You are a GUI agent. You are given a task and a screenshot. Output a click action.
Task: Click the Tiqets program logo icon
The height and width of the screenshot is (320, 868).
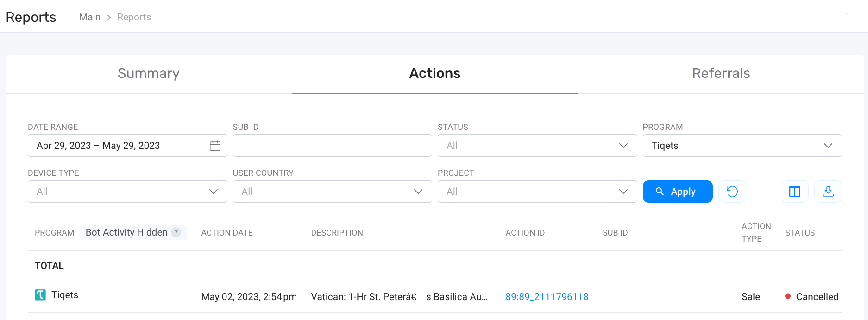coord(40,295)
